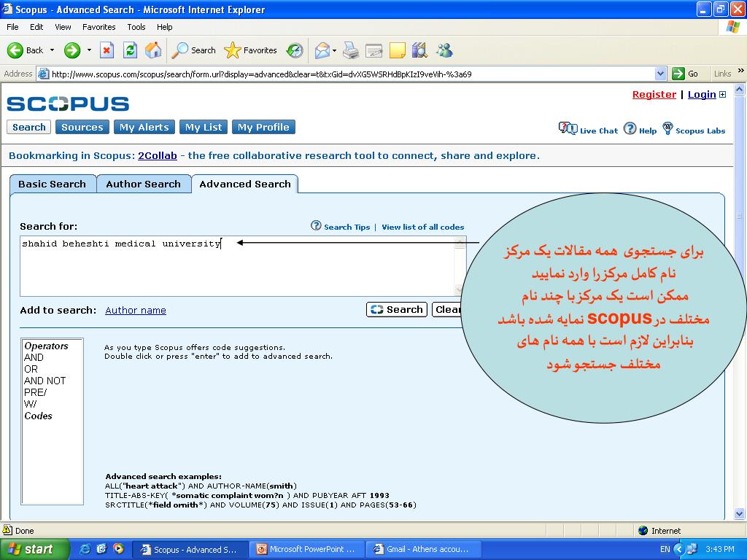747x560 pixels.
Task: Open the Back button history dropdown arrow
Action: [x=52, y=50]
